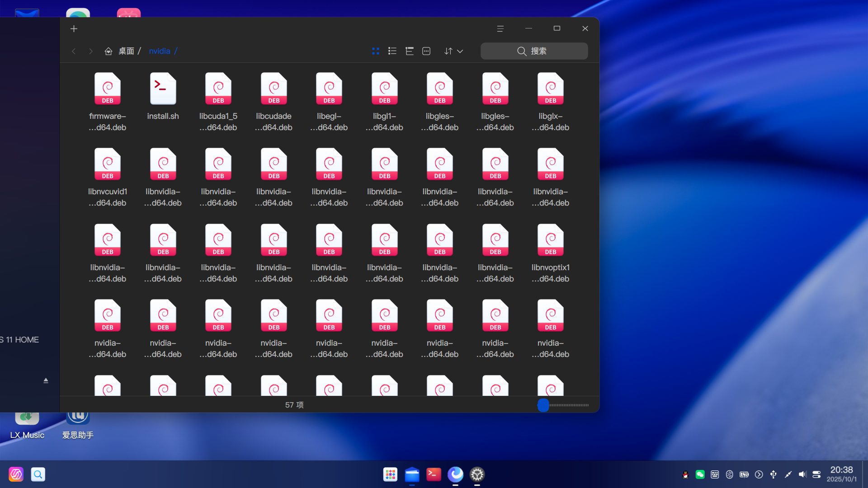Select the libcudade deb package
868x488 pixels.
(274, 102)
